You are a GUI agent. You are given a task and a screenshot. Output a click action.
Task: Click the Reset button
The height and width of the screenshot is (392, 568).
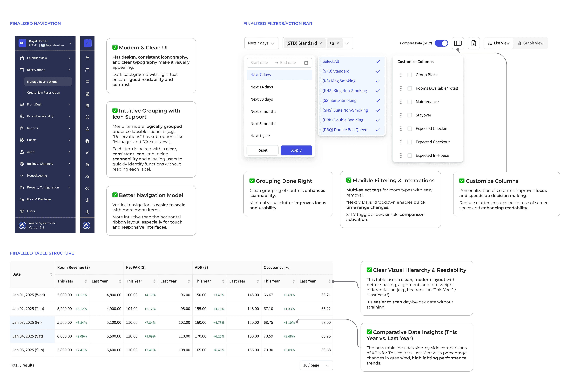tap(262, 150)
